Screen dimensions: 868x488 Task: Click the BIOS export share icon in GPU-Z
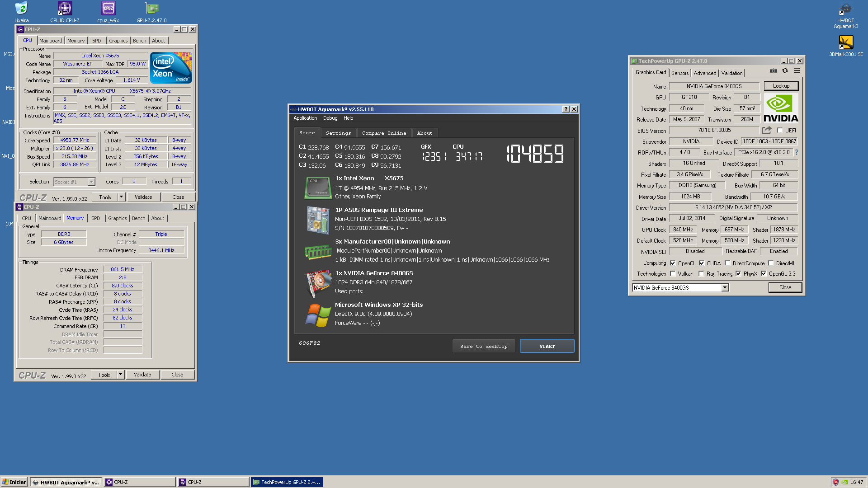(767, 130)
